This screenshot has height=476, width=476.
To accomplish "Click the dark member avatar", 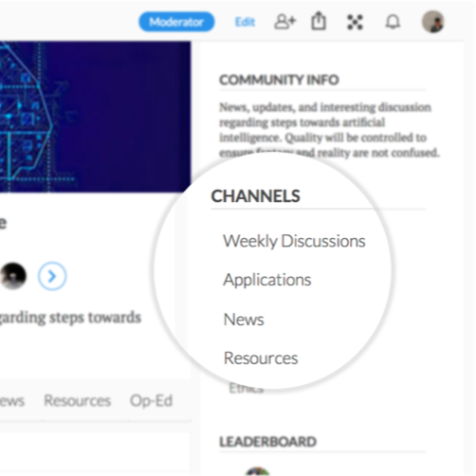I will [13, 276].
